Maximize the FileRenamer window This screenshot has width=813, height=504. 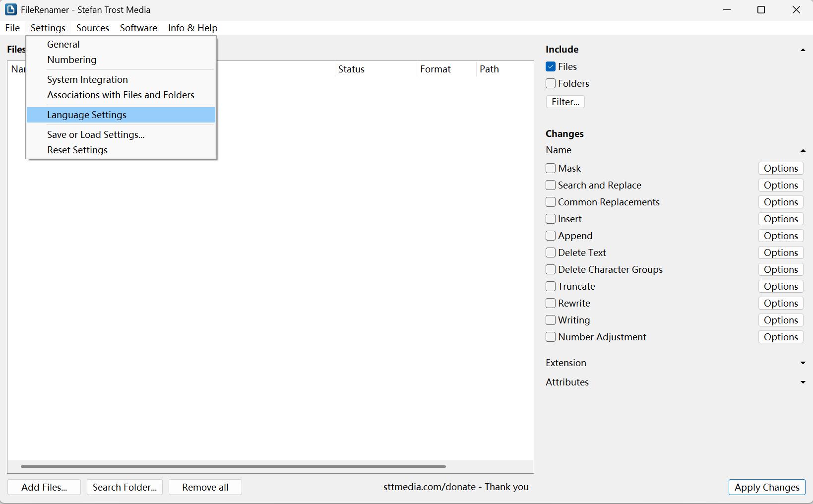coord(761,10)
